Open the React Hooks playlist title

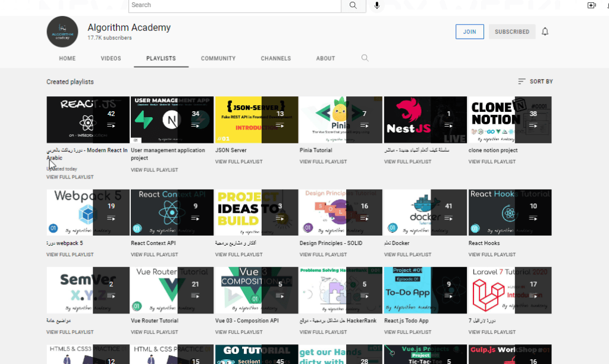484,243
